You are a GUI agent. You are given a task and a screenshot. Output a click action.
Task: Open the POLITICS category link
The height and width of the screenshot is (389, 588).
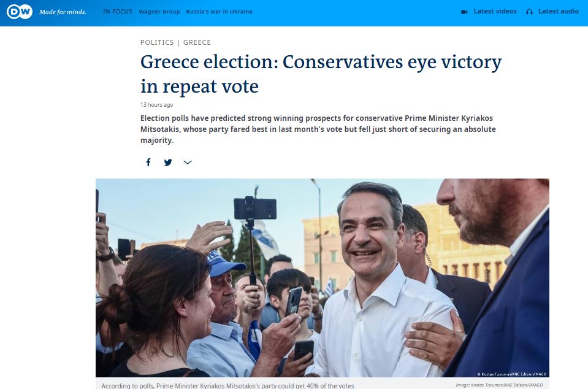click(x=157, y=42)
